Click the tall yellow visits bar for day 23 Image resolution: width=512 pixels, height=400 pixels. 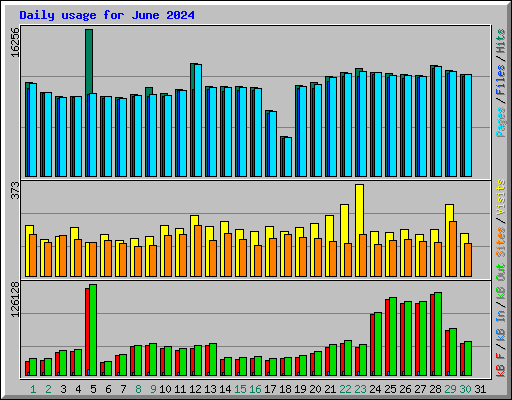pos(359,209)
